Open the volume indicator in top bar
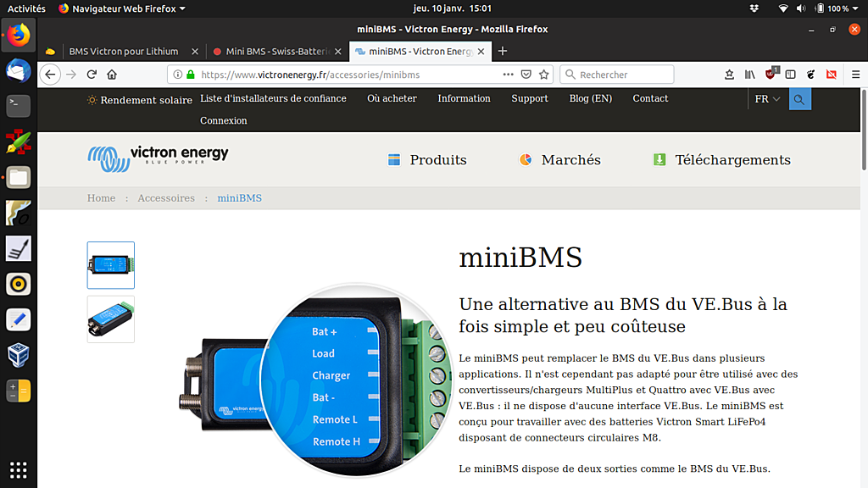This screenshot has width=868, height=488. 800,8
